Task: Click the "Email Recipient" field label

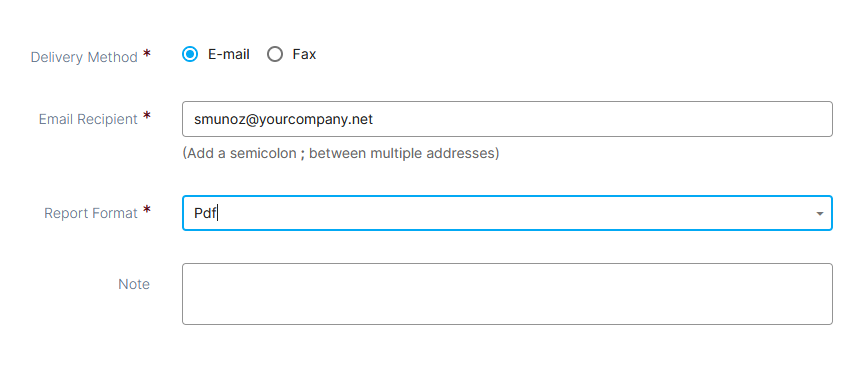Action: (x=88, y=119)
